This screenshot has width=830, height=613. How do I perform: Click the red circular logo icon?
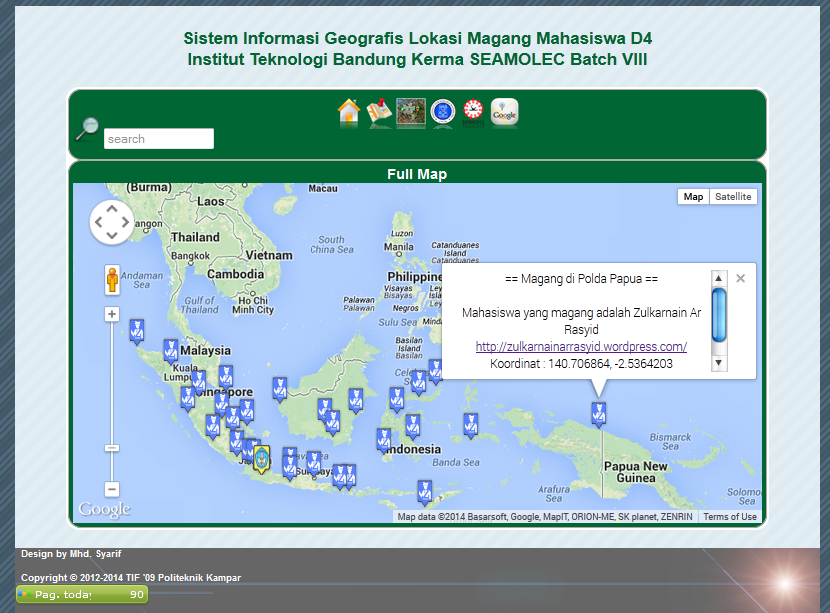(473, 112)
